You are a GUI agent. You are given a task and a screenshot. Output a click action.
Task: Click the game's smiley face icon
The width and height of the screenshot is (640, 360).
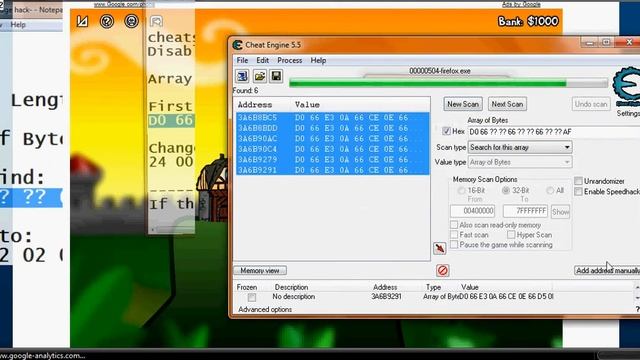click(131, 21)
